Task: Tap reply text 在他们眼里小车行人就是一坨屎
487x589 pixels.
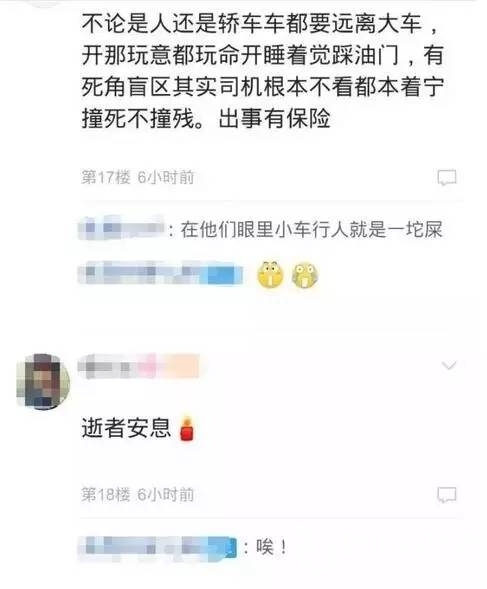Action: click(312, 230)
